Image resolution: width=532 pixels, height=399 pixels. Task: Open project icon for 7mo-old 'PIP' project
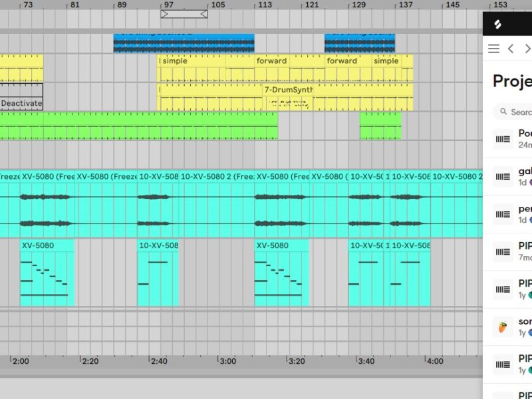pos(503,252)
